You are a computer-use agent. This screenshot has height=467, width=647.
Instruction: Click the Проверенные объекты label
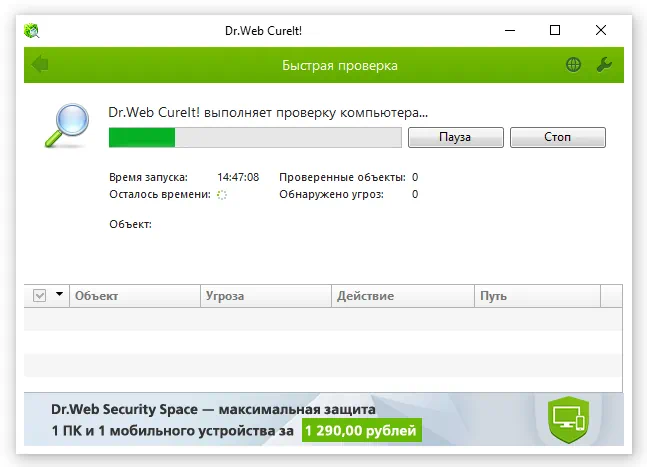[x=342, y=177]
